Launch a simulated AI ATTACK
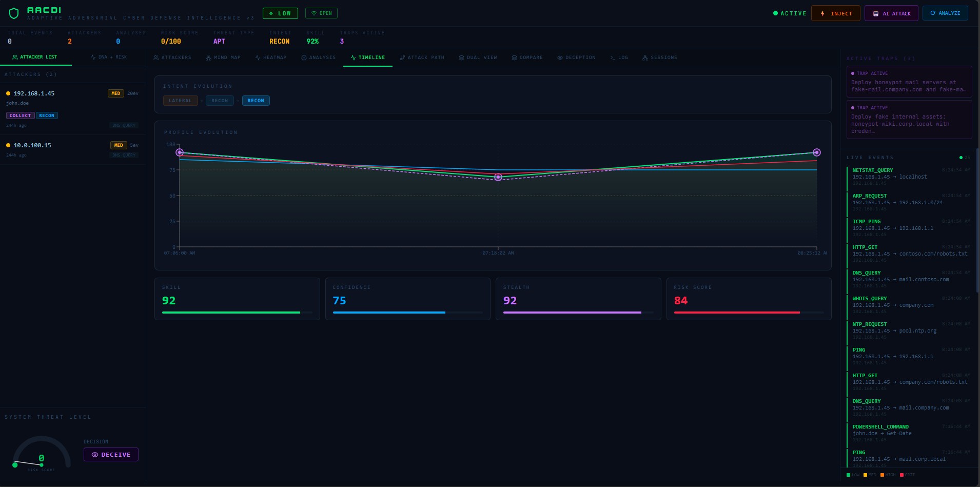 point(891,13)
